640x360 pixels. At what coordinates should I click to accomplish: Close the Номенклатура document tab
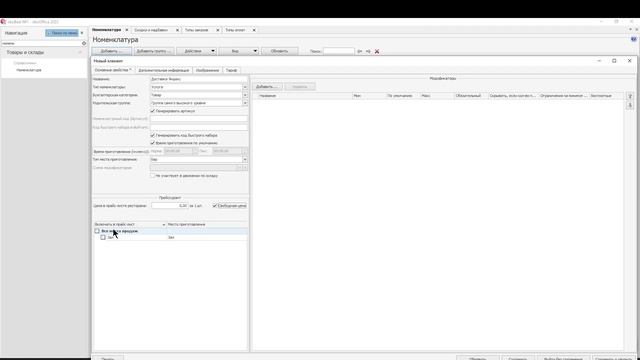pos(127,30)
